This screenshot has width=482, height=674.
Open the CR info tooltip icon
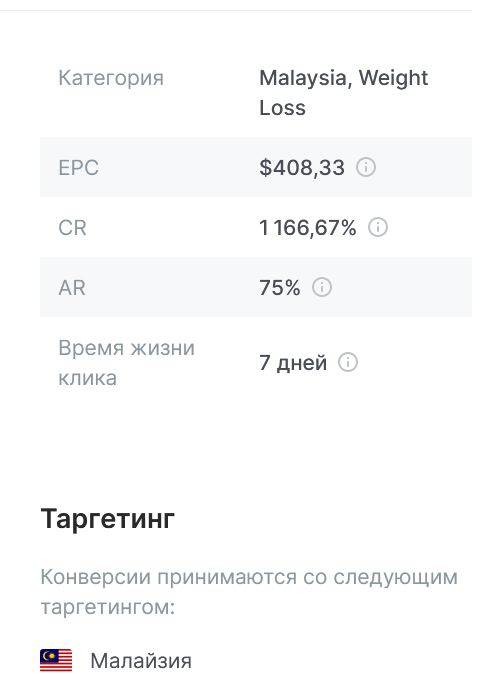point(378,227)
